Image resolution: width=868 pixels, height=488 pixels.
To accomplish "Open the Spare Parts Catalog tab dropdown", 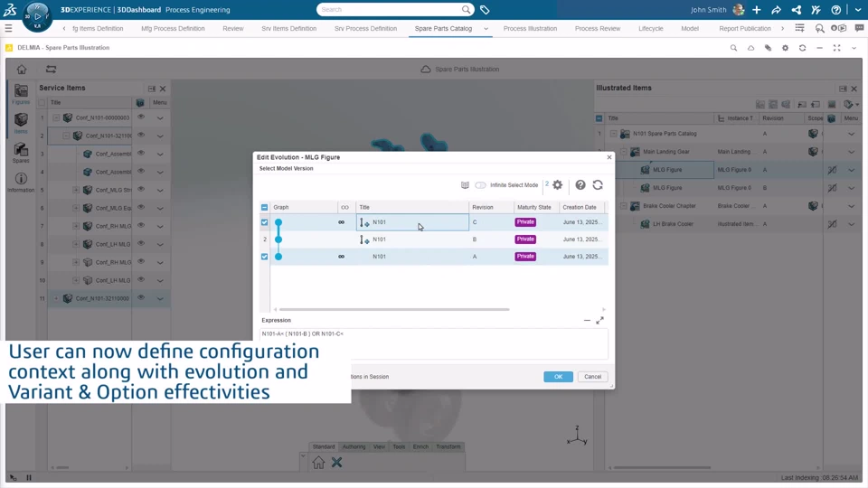I will click(x=486, y=29).
